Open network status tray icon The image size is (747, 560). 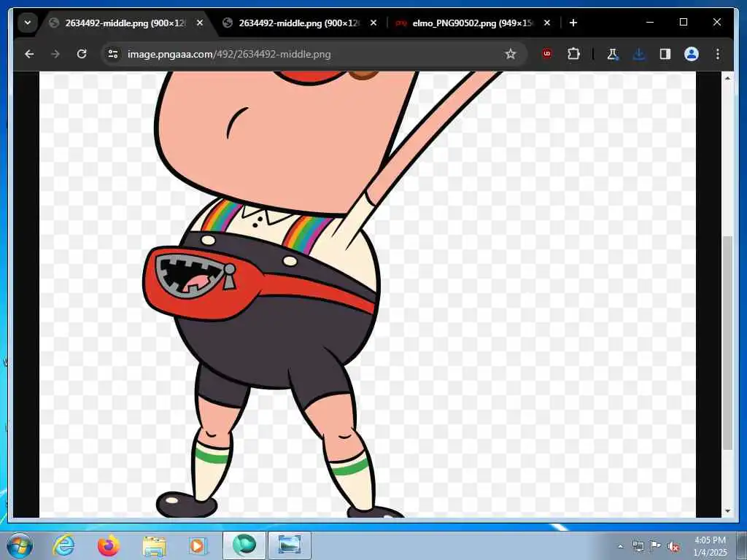(638, 547)
